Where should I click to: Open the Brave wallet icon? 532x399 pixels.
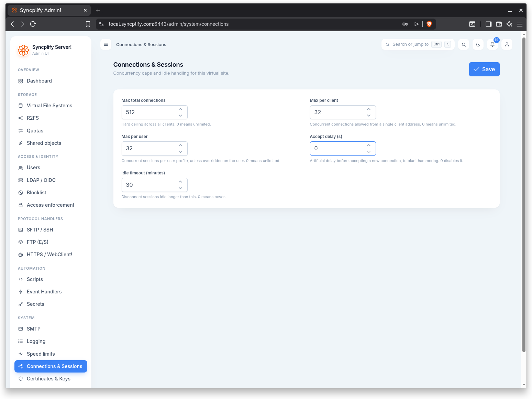click(x=499, y=24)
